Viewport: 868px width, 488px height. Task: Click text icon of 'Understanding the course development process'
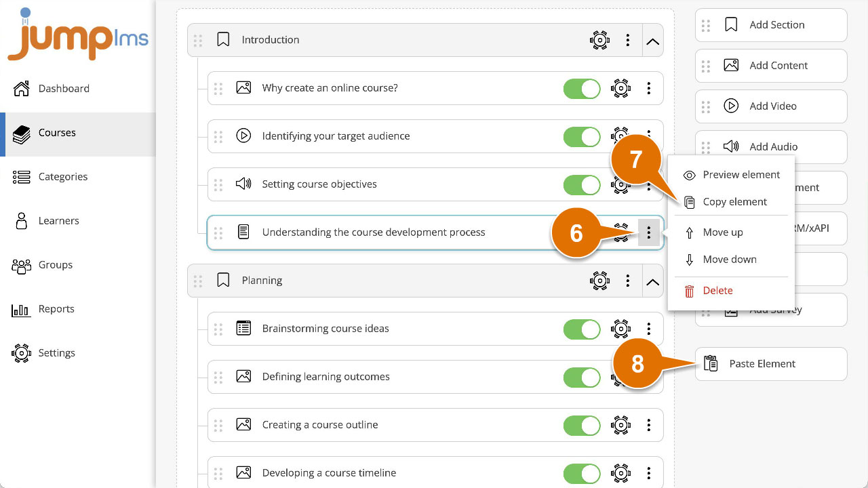click(243, 232)
